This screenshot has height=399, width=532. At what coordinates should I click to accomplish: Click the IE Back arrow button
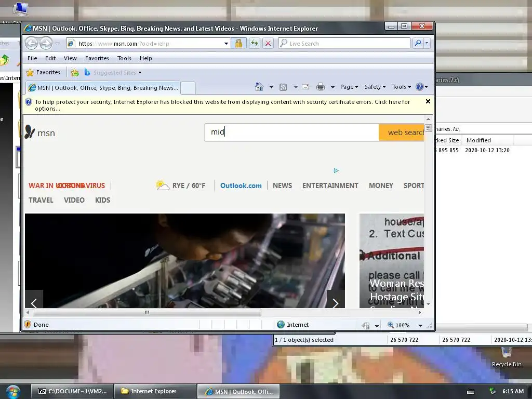[x=32, y=44]
